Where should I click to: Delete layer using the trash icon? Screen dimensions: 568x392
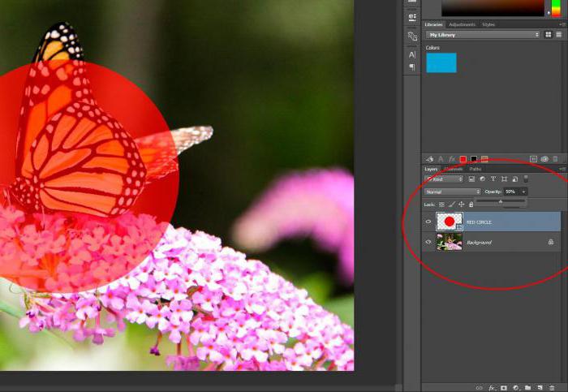552,388
